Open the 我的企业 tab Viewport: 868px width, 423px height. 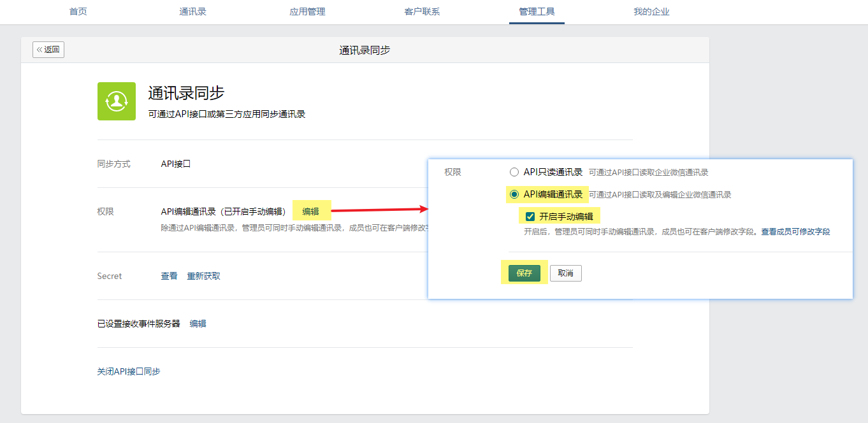[651, 11]
